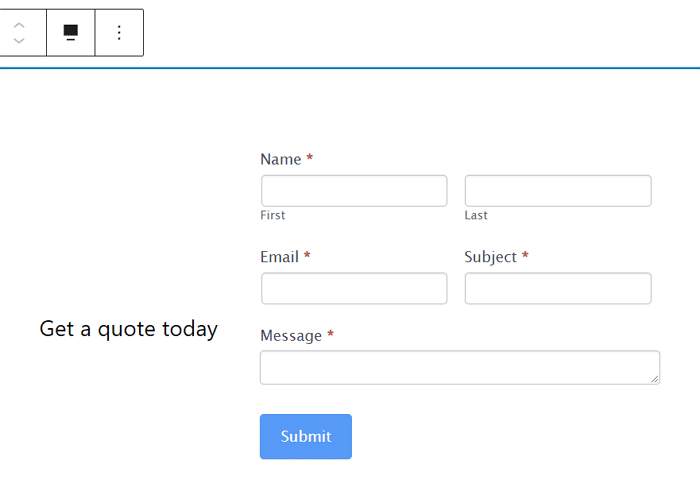Focus the Subject input field

[558, 289]
